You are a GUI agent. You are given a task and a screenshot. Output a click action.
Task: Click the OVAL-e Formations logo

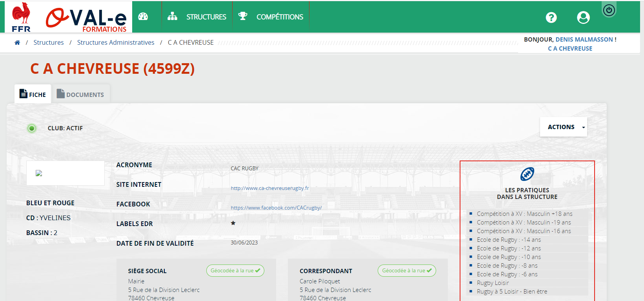pos(86,20)
